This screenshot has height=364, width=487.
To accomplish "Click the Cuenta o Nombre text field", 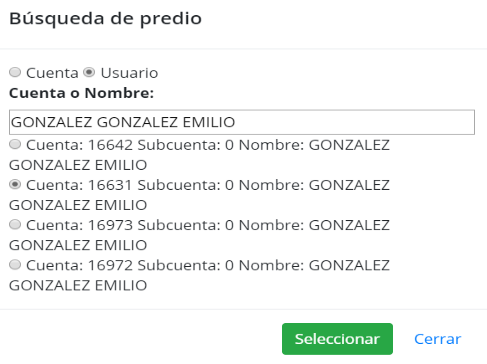I will click(242, 122).
